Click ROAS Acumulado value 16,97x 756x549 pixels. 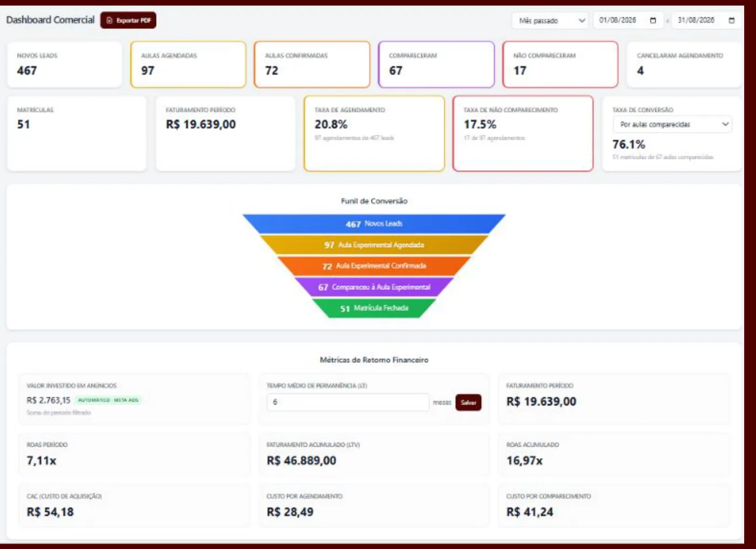click(524, 461)
